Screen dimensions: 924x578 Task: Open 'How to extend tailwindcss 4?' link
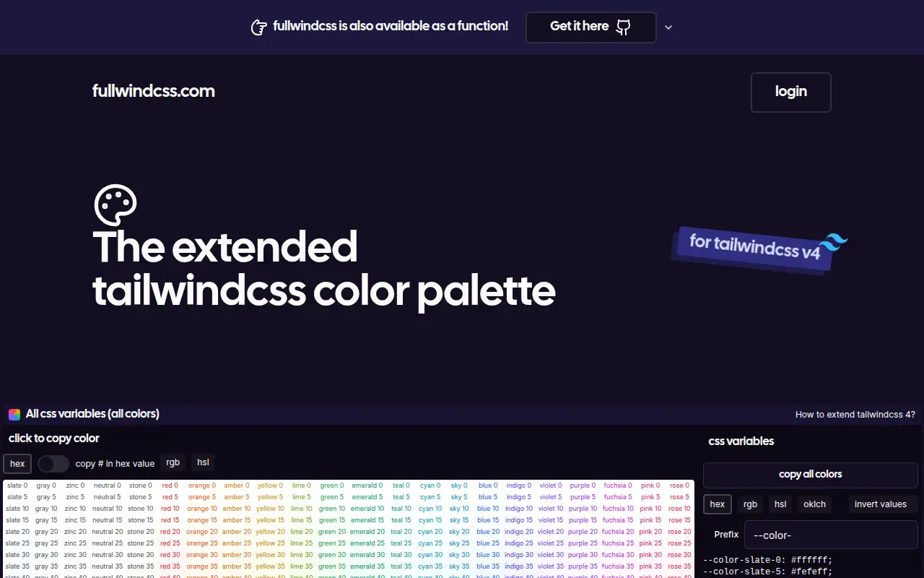(855, 415)
